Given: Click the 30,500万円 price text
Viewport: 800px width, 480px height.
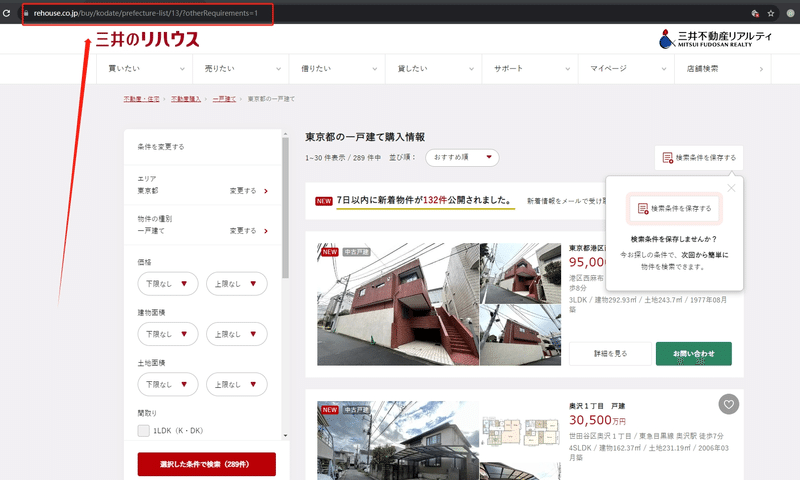Looking at the screenshot, I should click(597, 420).
